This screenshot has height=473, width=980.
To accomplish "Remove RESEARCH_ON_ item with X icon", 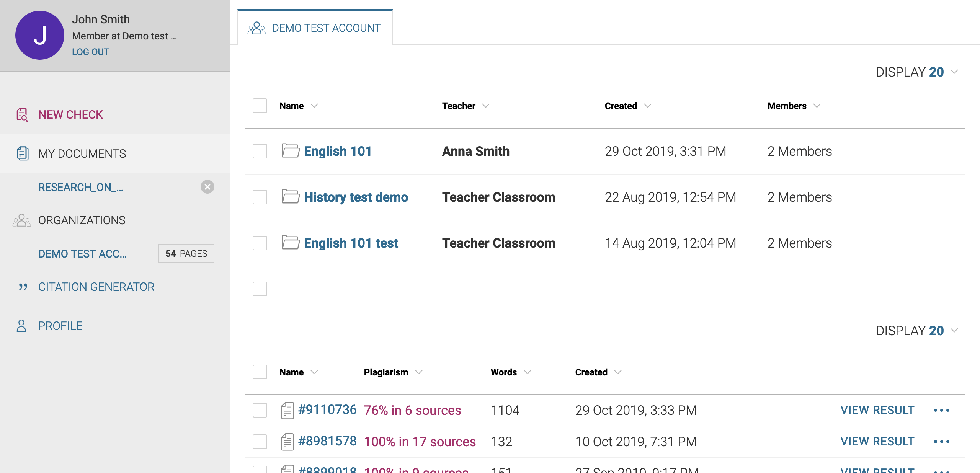I will click(x=207, y=187).
